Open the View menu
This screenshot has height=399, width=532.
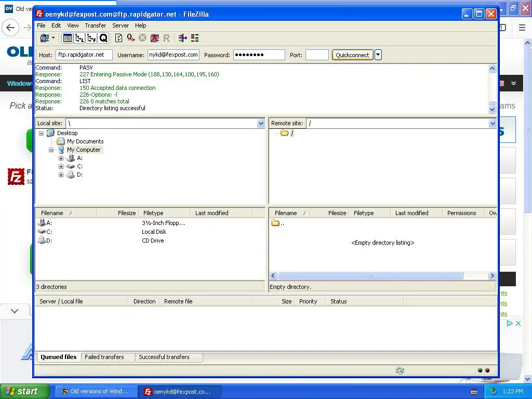tap(73, 25)
